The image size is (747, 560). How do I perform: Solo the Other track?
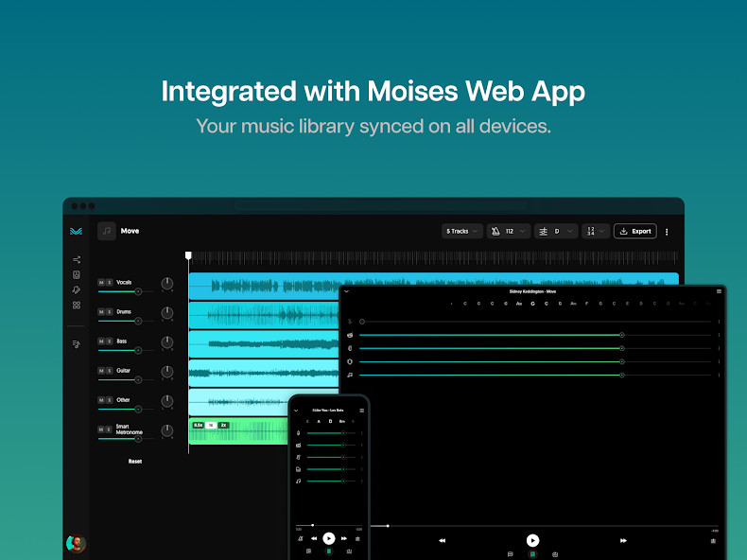click(109, 400)
